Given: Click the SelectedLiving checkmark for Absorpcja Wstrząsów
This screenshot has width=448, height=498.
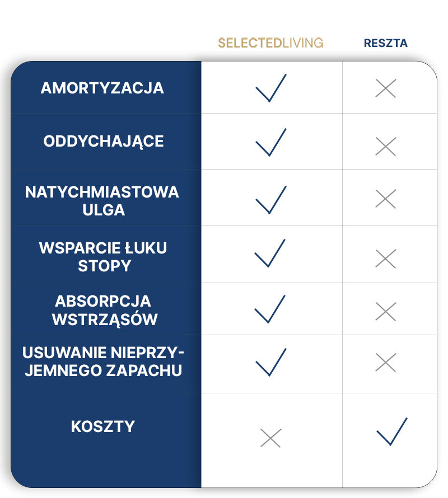Looking at the screenshot, I should click(270, 309).
